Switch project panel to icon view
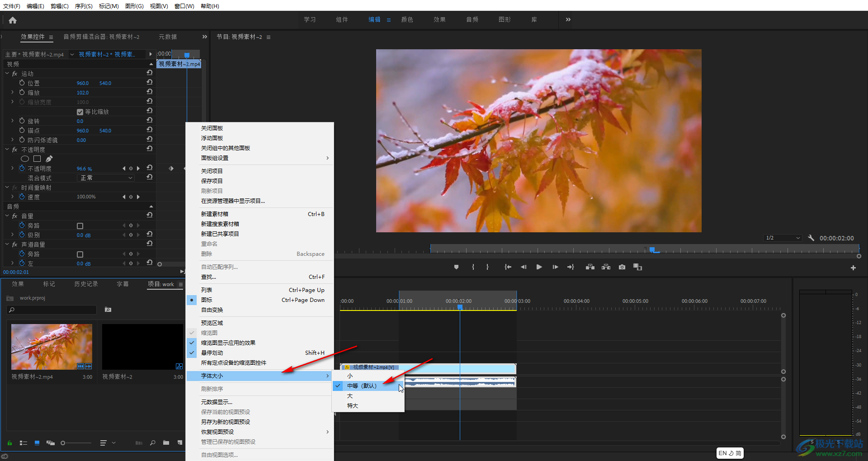868x461 pixels. click(x=37, y=443)
